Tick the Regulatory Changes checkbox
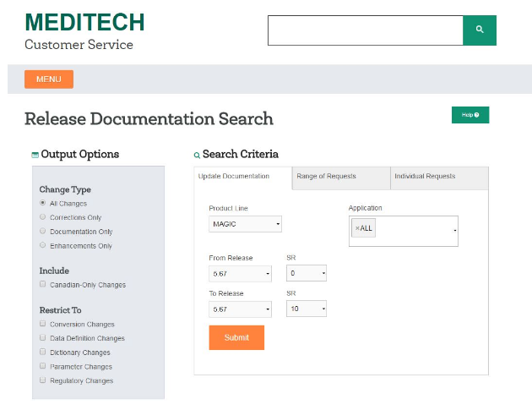The width and height of the screenshot is (532, 410). point(43,380)
